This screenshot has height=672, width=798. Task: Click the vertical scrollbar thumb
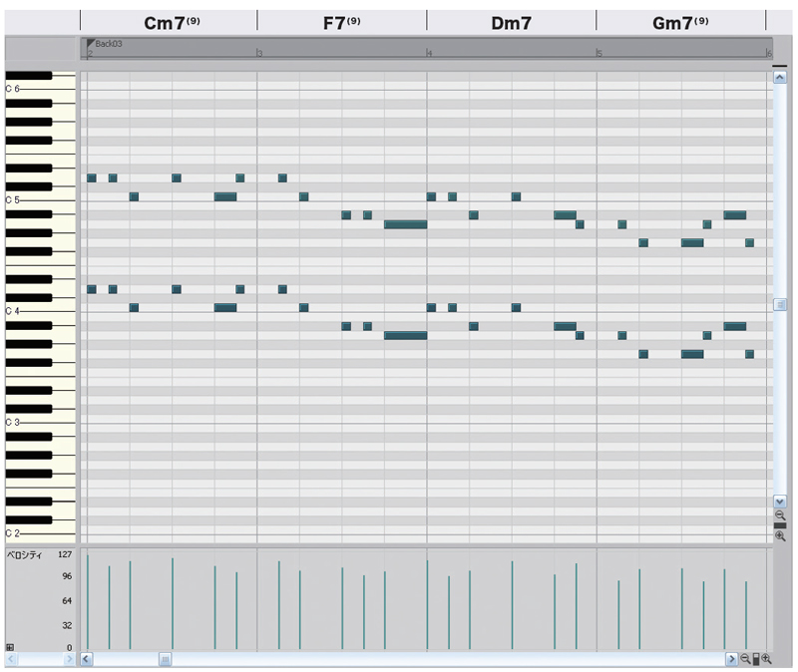pos(779,305)
